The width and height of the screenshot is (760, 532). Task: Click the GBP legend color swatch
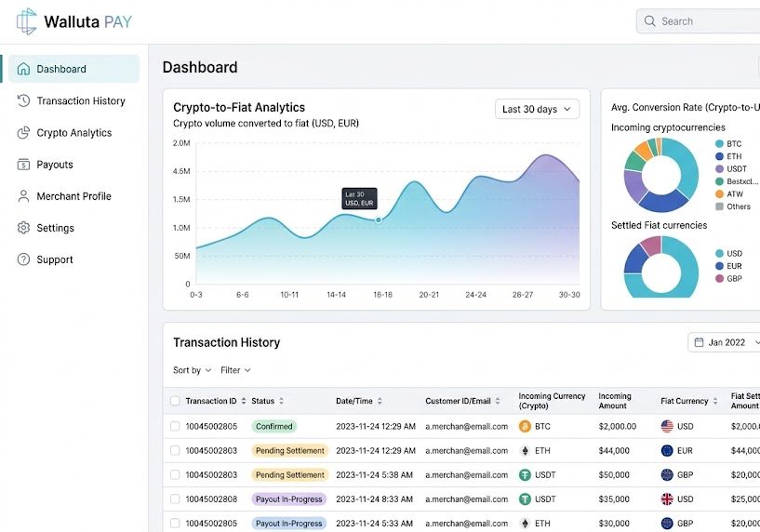719,278
